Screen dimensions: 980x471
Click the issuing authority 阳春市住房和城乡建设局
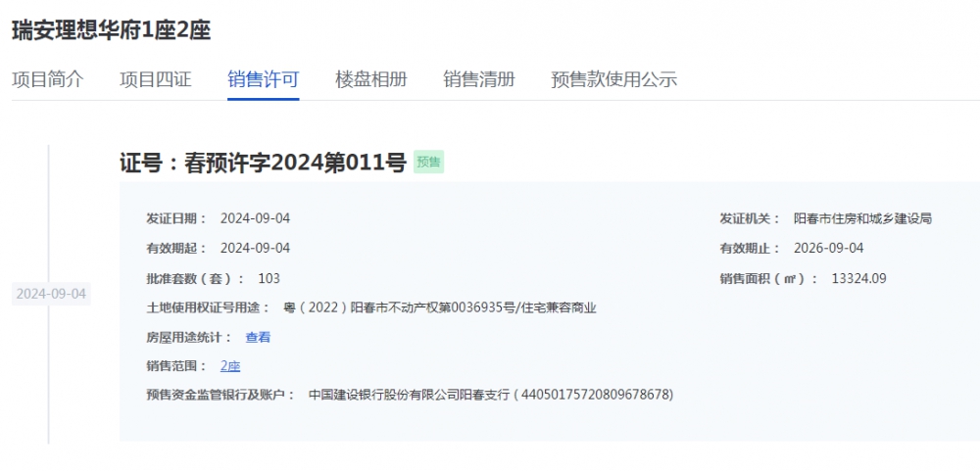click(x=862, y=218)
